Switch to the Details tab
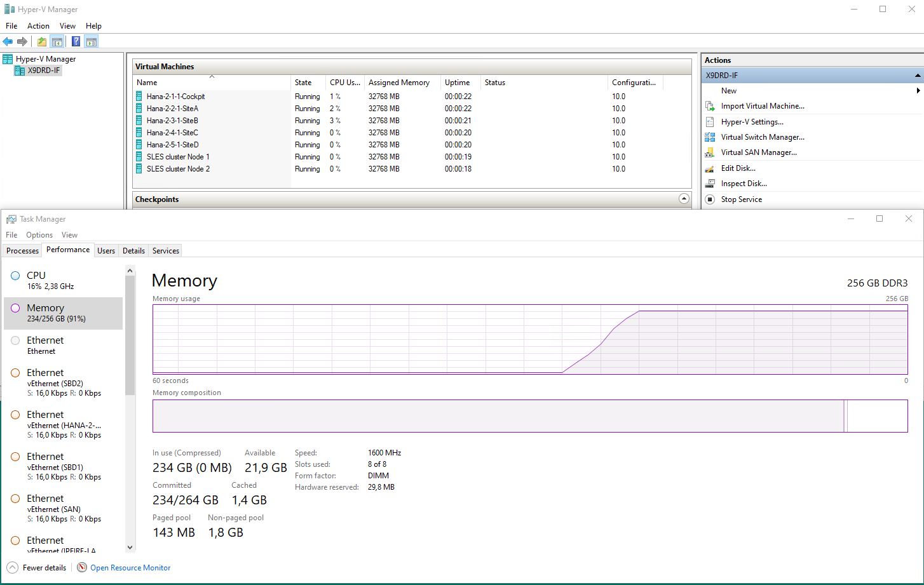Image resolution: width=924 pixels, height=585 pixels. [133, 251]
